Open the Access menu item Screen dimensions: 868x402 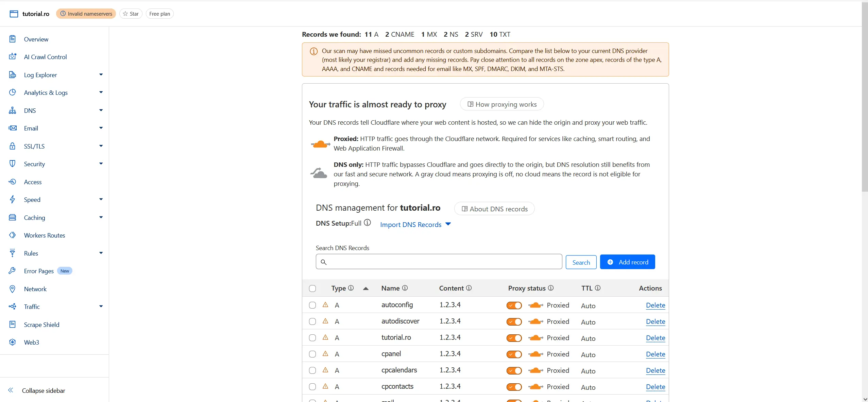33,182
